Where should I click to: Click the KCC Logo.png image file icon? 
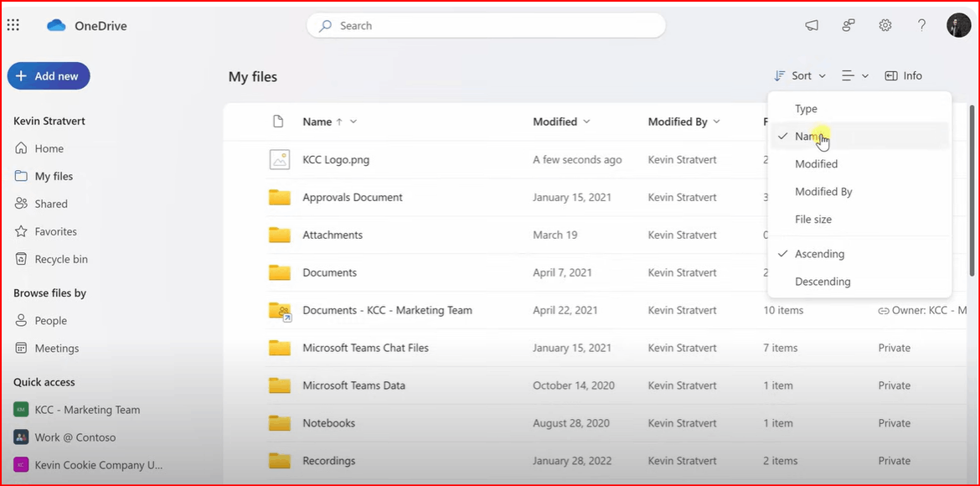(x=280, y=159)
